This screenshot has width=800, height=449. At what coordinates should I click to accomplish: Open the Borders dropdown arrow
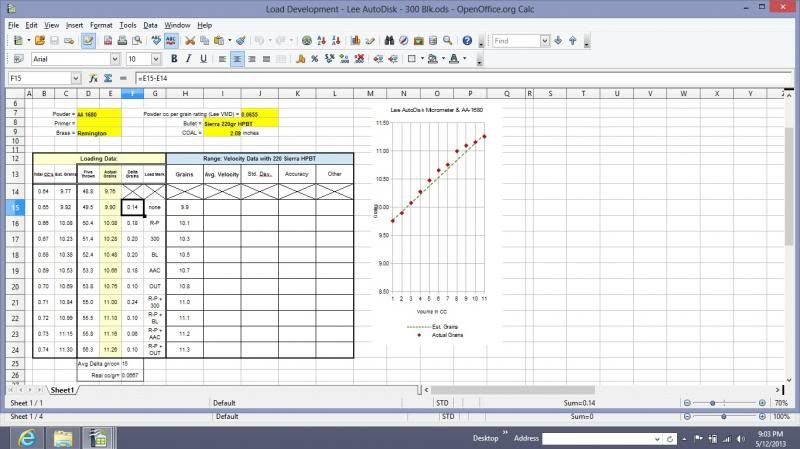(x=422, y=59)
